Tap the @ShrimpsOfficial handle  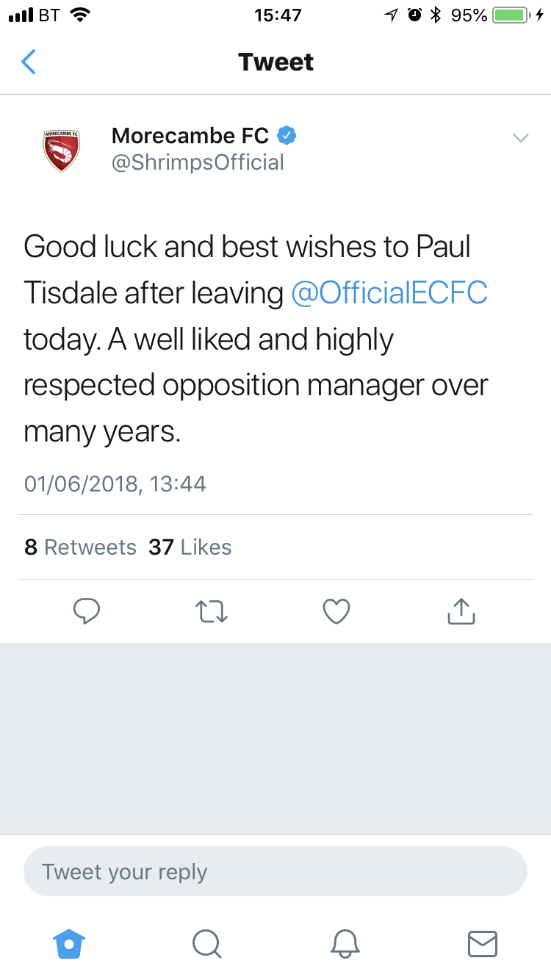[x=198, y=162]
